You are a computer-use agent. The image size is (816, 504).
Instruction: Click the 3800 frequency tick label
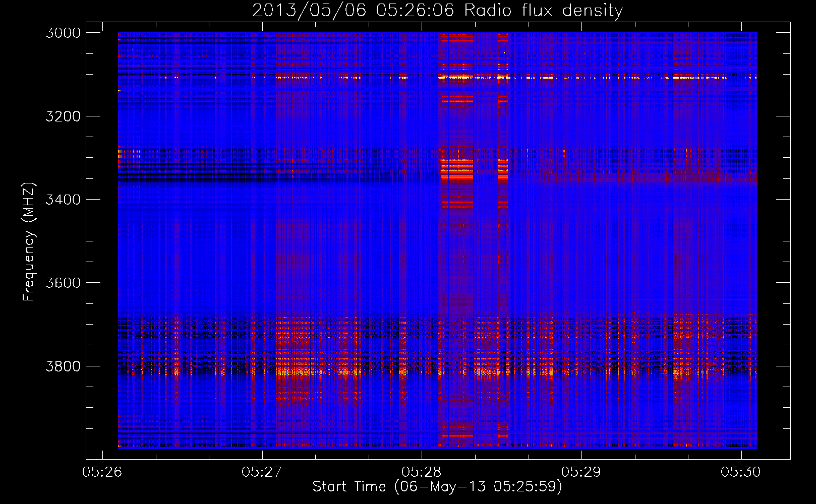[63, 366]
